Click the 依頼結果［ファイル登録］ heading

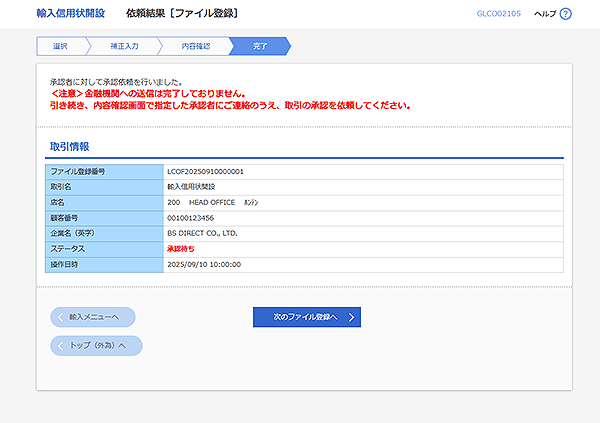click(x=182, y=13)
